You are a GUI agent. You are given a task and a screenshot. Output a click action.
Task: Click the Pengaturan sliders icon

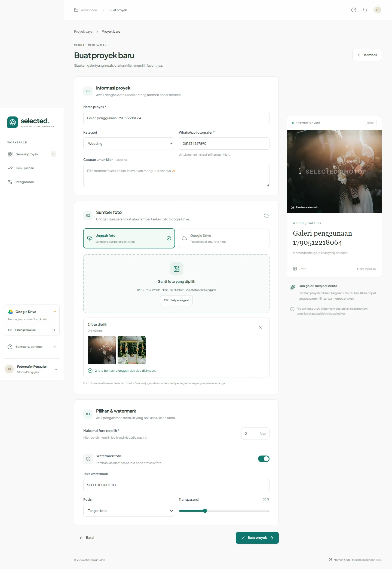pos(10,182)
